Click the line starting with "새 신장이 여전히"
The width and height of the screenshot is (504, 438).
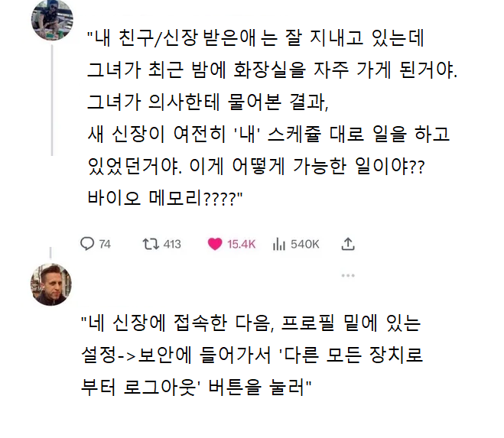pyautogui.click(x=268, y=135)
